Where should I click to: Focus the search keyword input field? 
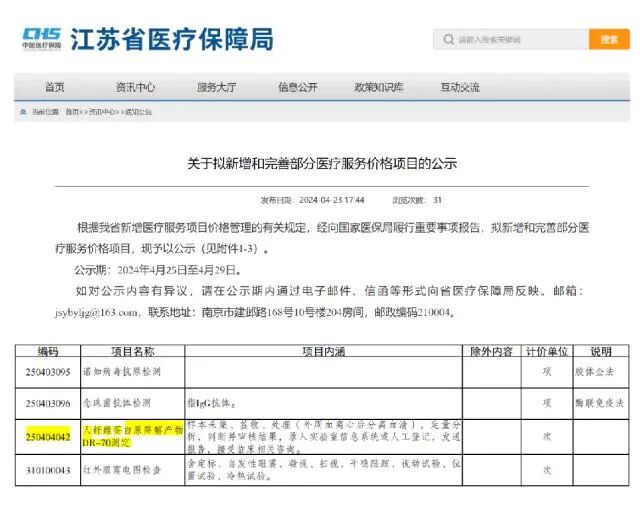click(511, 40)
